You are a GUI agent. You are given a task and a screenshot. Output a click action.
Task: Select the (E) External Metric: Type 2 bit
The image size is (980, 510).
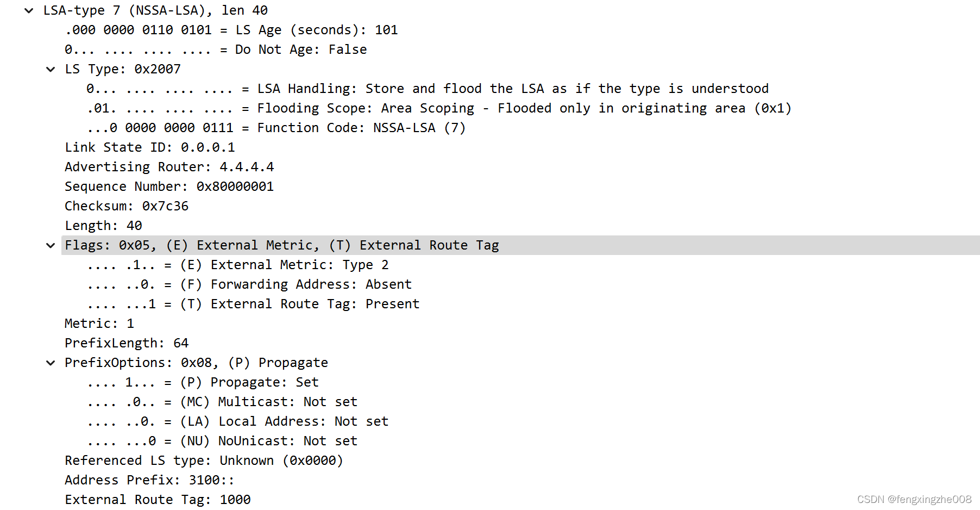pyautogui.click(x=239, y=265)
